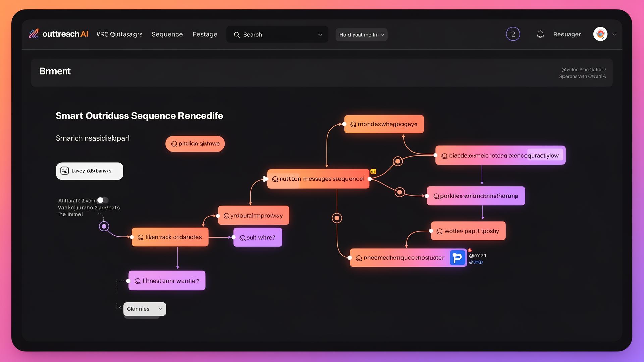Viewport: 644px width, 362px height.
Task: Click upper orange ring connector near piacde
Action: coord(398,161)
